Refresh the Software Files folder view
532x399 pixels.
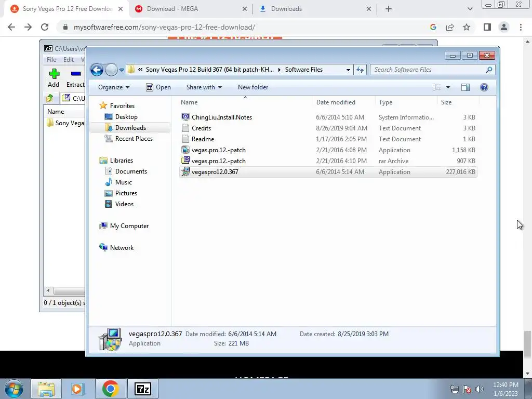click(x=360, y=70)
